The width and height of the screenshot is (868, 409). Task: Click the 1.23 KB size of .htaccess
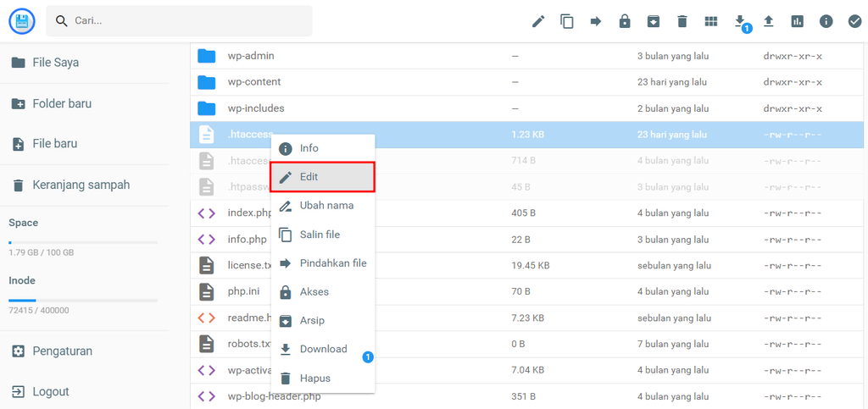coord(526,135)
